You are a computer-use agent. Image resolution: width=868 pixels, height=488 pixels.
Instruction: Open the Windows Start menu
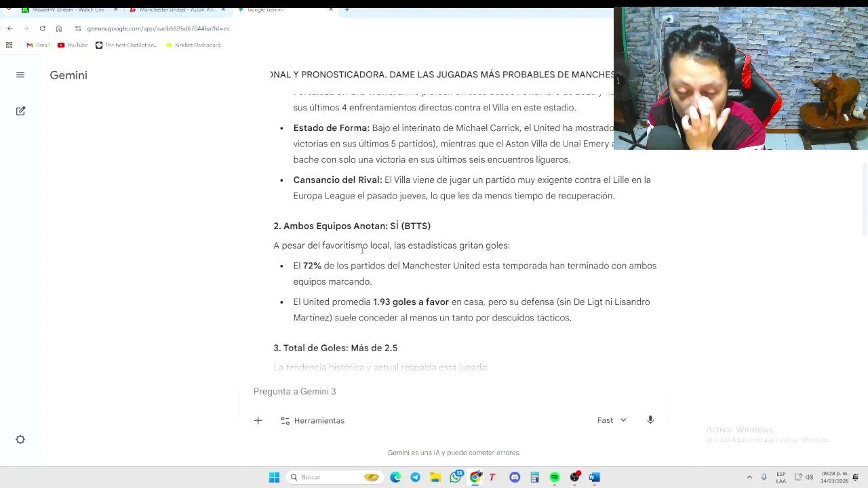[274, 477]
